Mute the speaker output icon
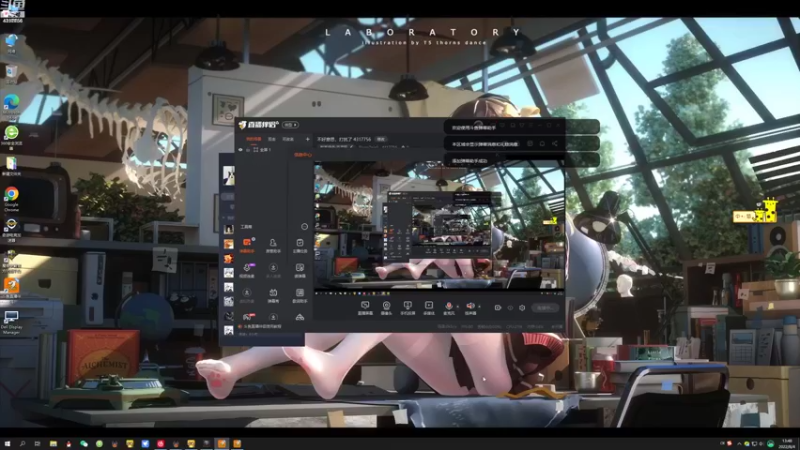Viewport: 800px width, 450px height. pyautogui.click(x=470, y=306)
